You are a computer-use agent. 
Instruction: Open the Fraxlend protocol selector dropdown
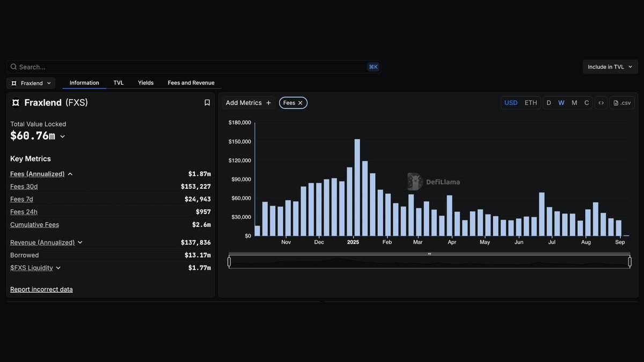click(x=31, y=83)
